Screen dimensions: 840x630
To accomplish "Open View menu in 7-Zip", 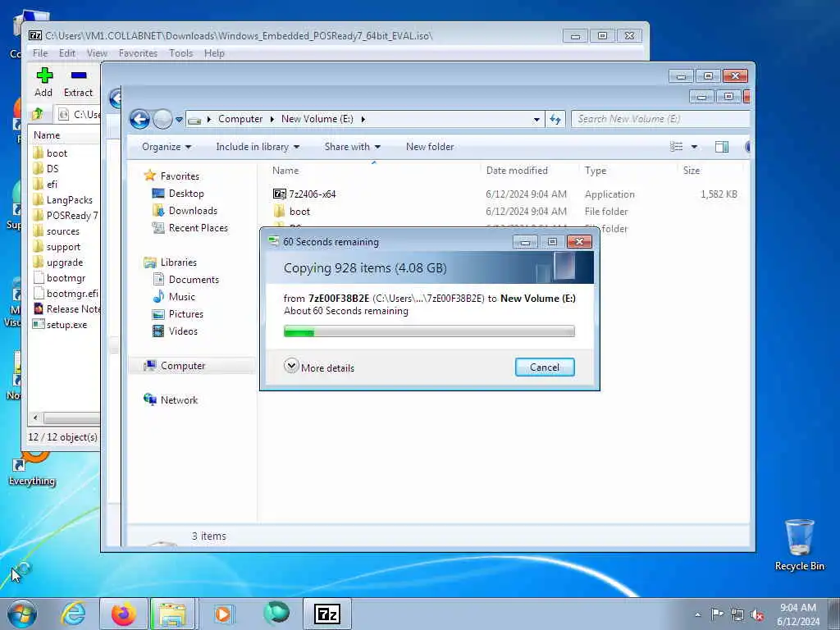I will pyautogui.click(x=97, y=53).
